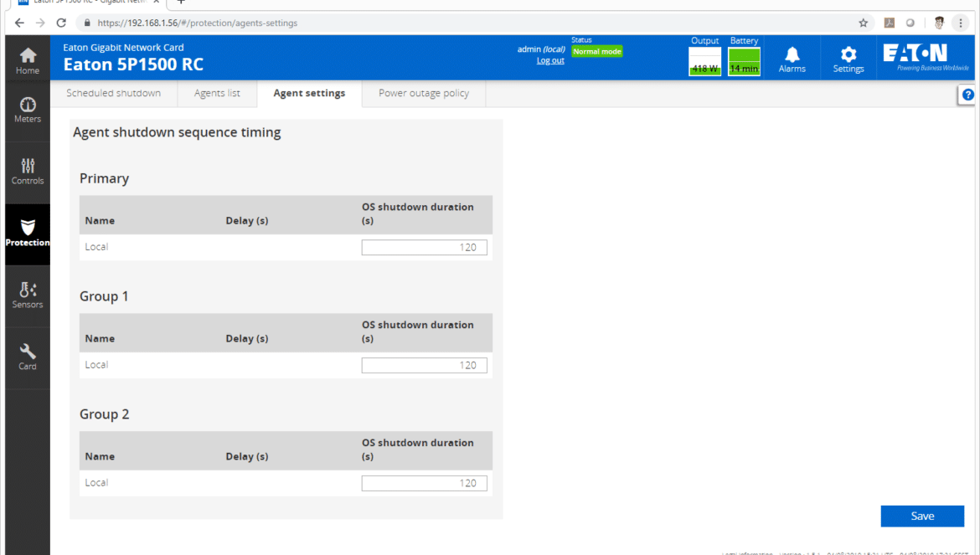Edit the Primary OS shutdown duration field
980x555 pixels.
[x=425, y=247]
